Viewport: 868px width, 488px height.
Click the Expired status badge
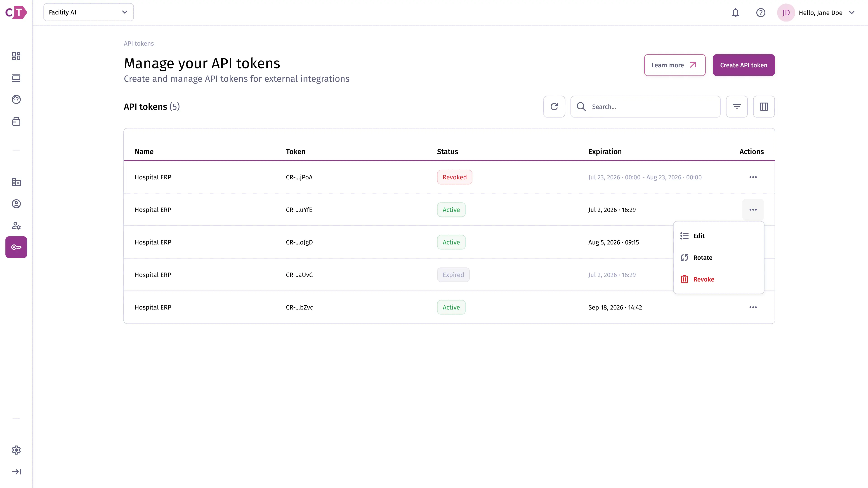[x=453, y=275]
